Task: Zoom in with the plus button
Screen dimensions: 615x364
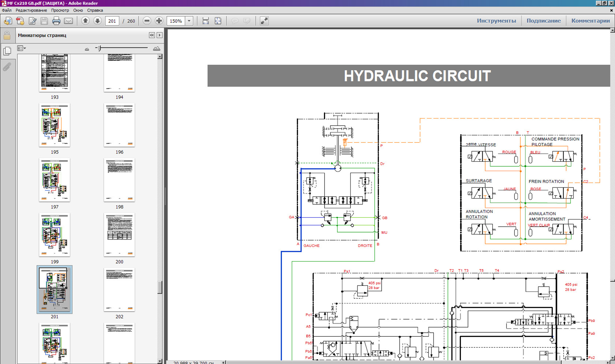Action: (x=159, y=21)
